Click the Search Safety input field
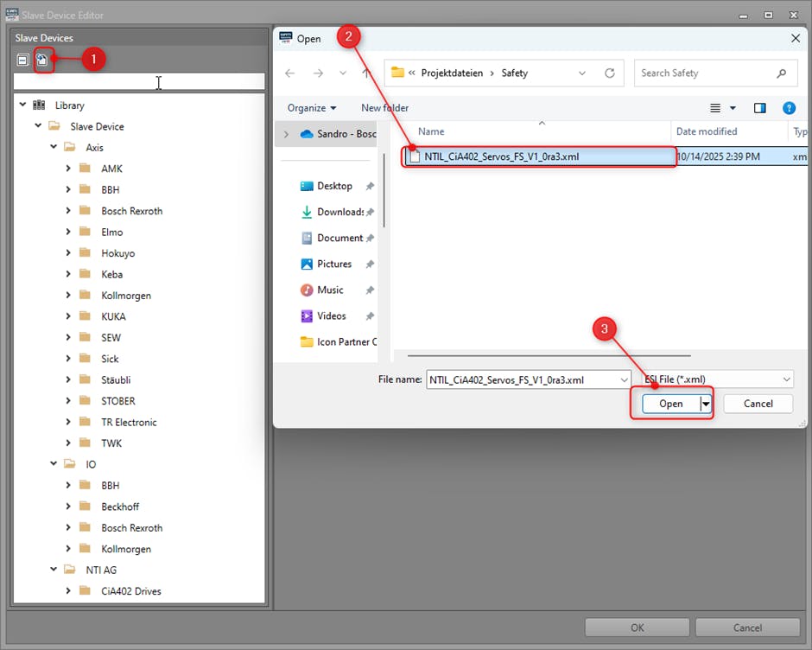Image resolution: width=812 pixels, height=650 pixels. tap(707, 73)
